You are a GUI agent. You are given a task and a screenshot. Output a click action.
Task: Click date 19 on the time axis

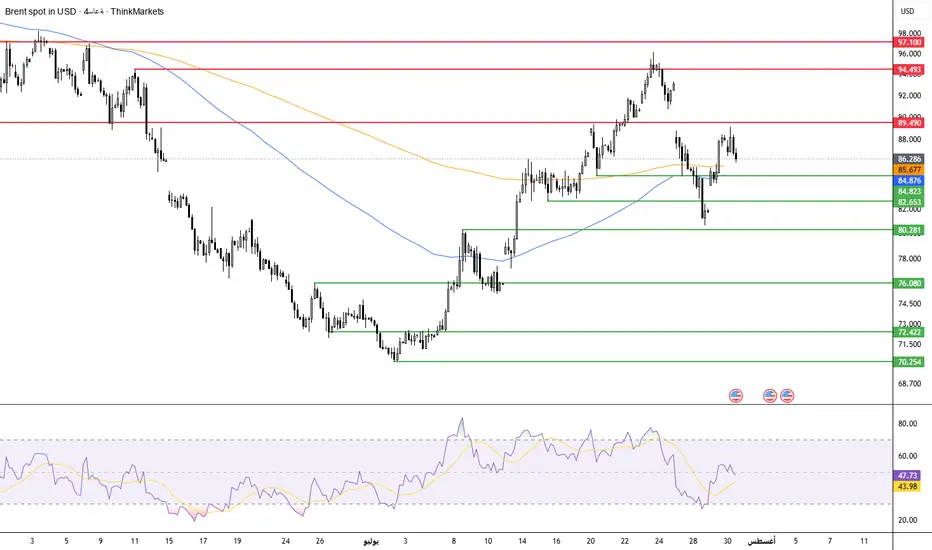point(237,541)
